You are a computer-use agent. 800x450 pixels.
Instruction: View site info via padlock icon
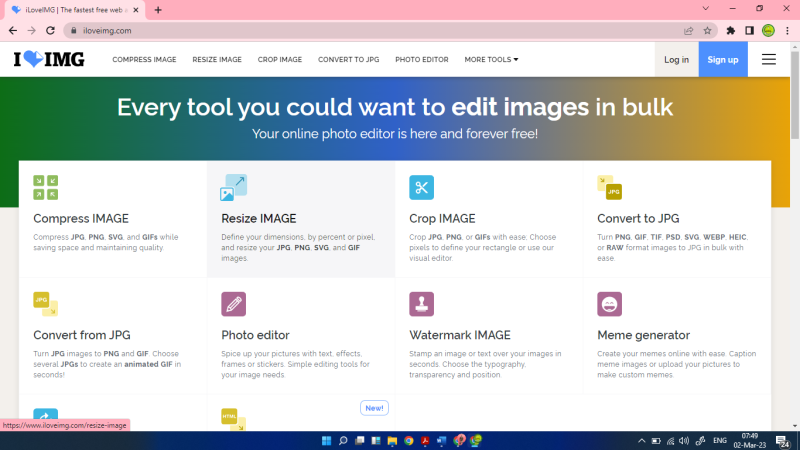pos(73,31)
